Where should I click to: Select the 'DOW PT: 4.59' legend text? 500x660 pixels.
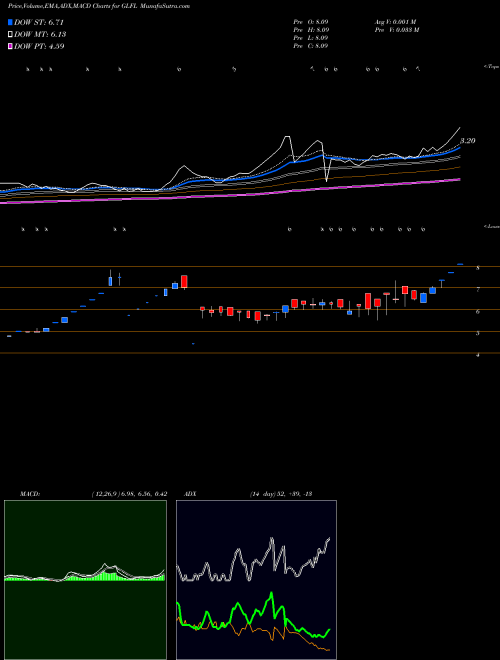click(39, 46)
